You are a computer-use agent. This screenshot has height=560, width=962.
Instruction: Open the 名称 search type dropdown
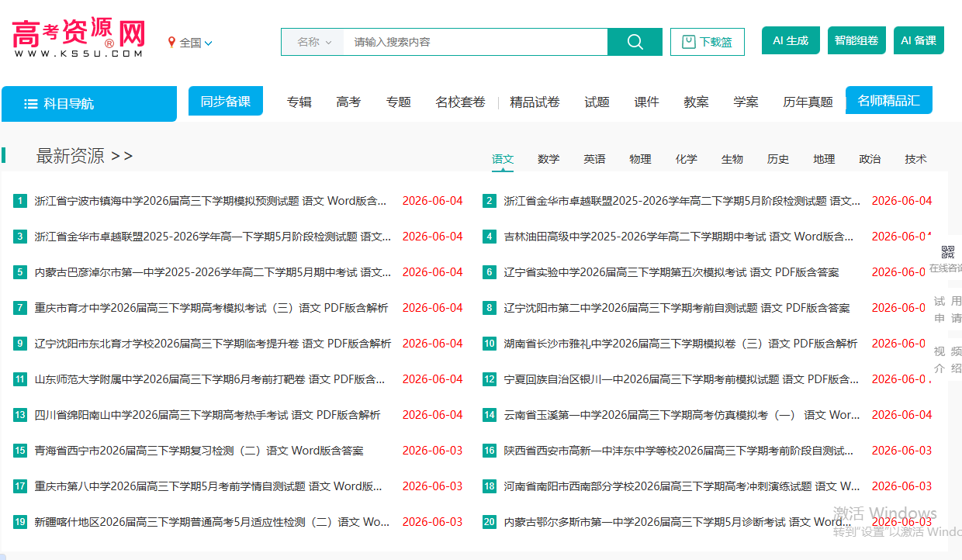[313, 42]
